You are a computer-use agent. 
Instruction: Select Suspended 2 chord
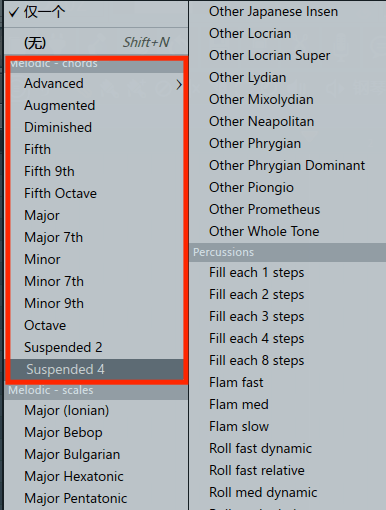tap(96, 348)
